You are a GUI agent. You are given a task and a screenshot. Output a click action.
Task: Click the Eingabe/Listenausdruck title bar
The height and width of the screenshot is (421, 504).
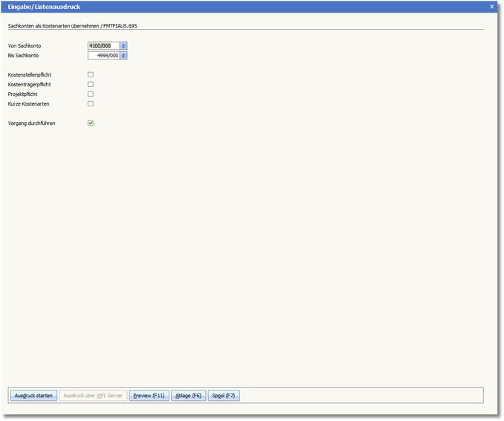223,6
